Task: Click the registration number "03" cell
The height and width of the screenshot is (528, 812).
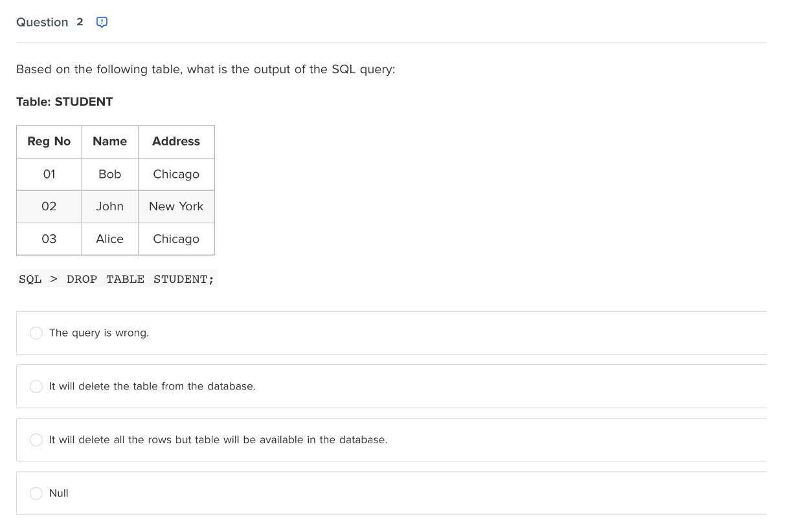Action: click(49, 239)
